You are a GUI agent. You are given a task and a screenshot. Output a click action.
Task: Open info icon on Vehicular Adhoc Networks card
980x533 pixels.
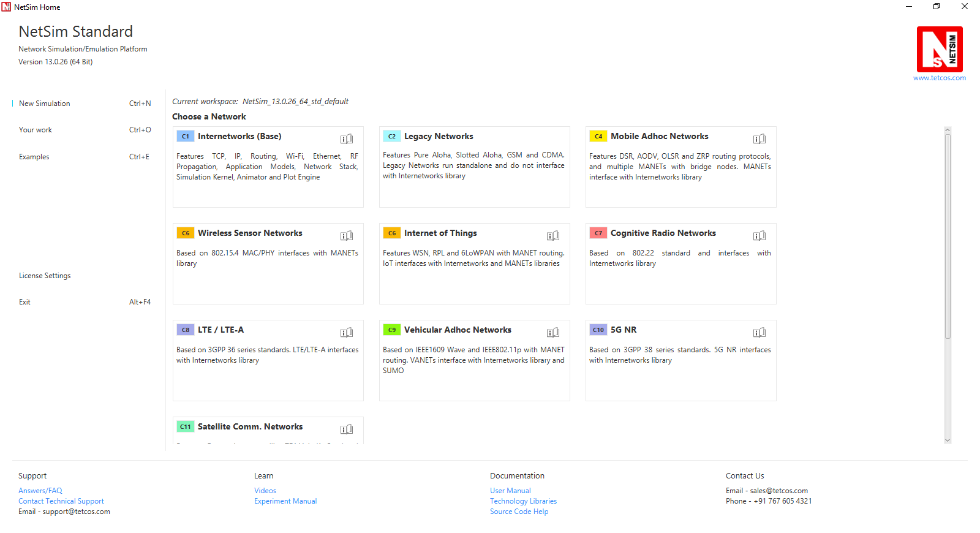(x=553, y=333)
